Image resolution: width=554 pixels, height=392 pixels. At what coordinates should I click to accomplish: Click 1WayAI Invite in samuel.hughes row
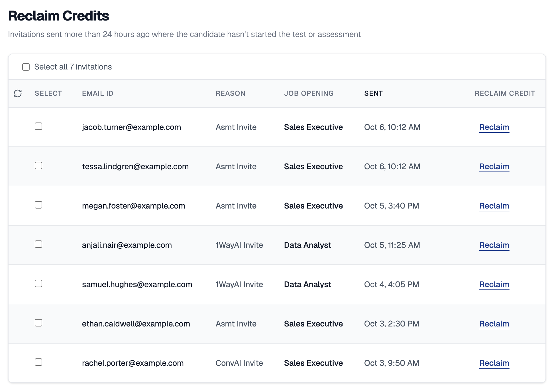(239, 284)
